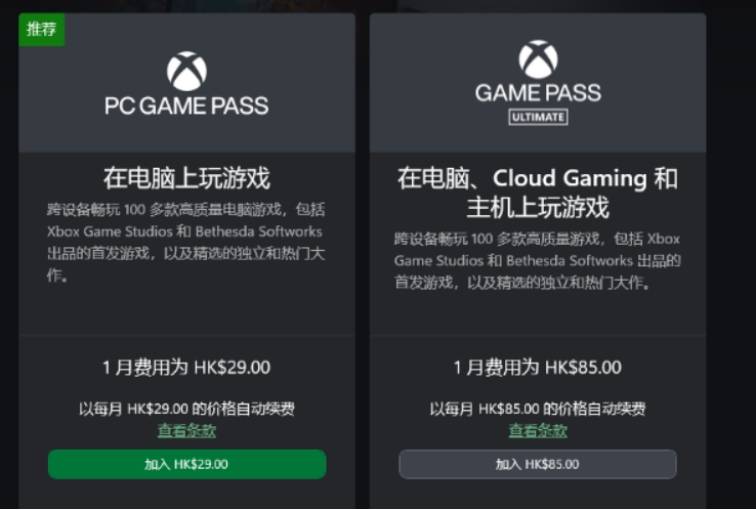Click the Xbox logo above Game Pass Ultimate
The image size is (756, 510).
click(x=538, y=60)
